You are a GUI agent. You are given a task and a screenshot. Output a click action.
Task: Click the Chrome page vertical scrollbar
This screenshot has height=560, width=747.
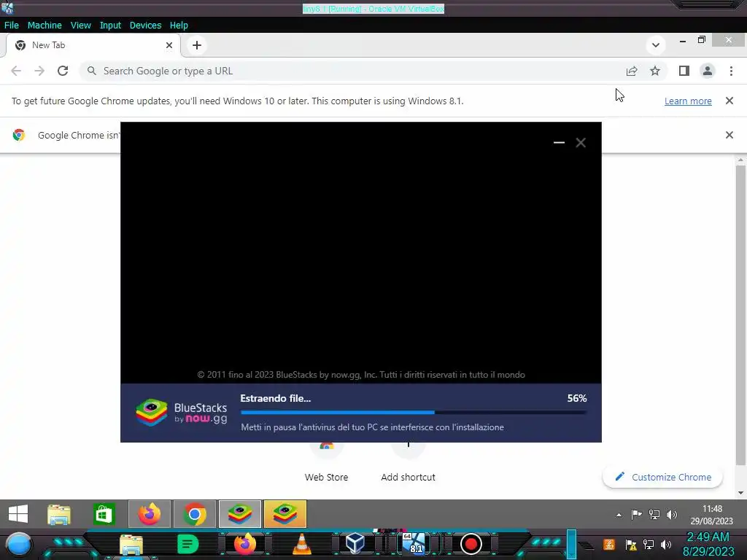740,314
